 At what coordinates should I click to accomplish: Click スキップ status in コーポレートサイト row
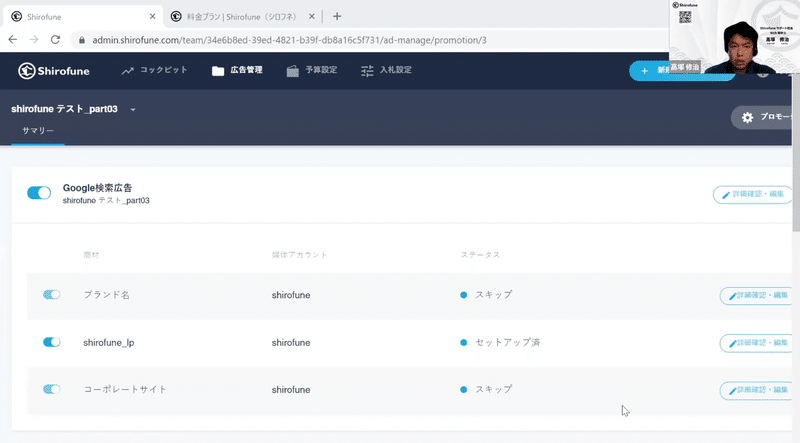click(x=493, y=389)
